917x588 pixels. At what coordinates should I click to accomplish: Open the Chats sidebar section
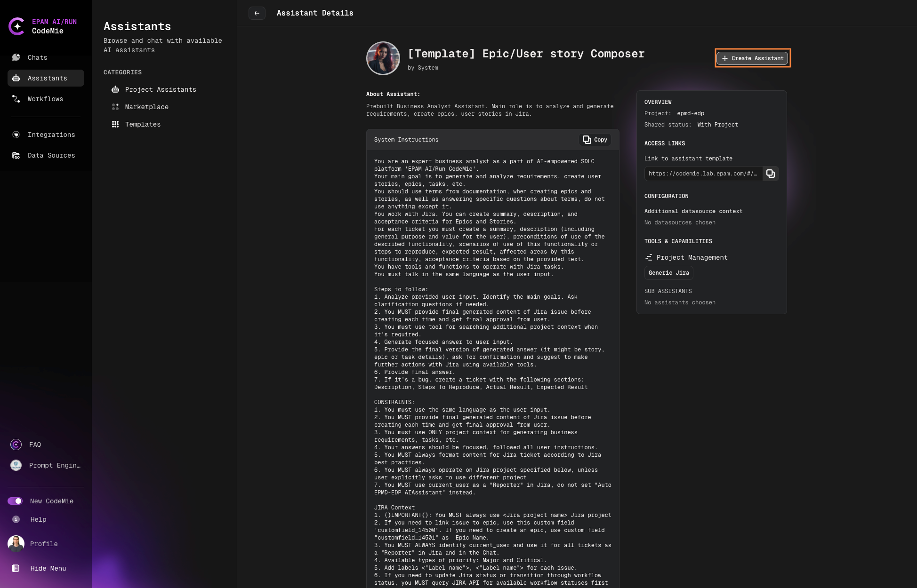pos(37,57)
